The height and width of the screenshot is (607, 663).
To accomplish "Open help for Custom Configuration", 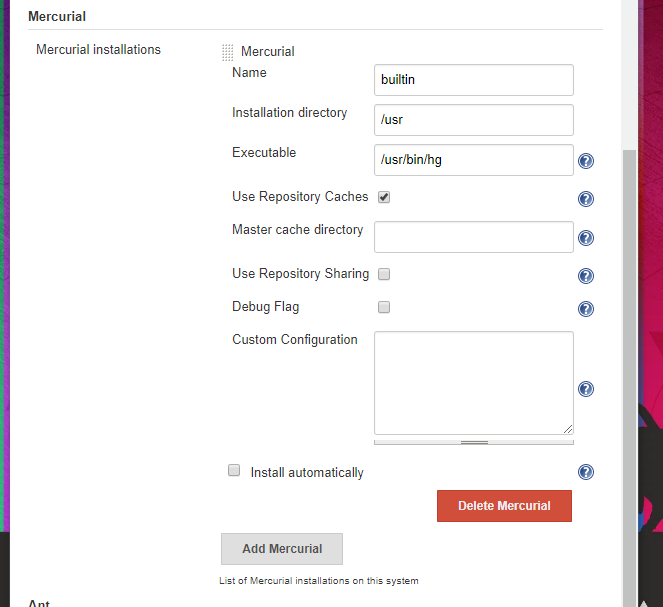I will tap(586, 389).
